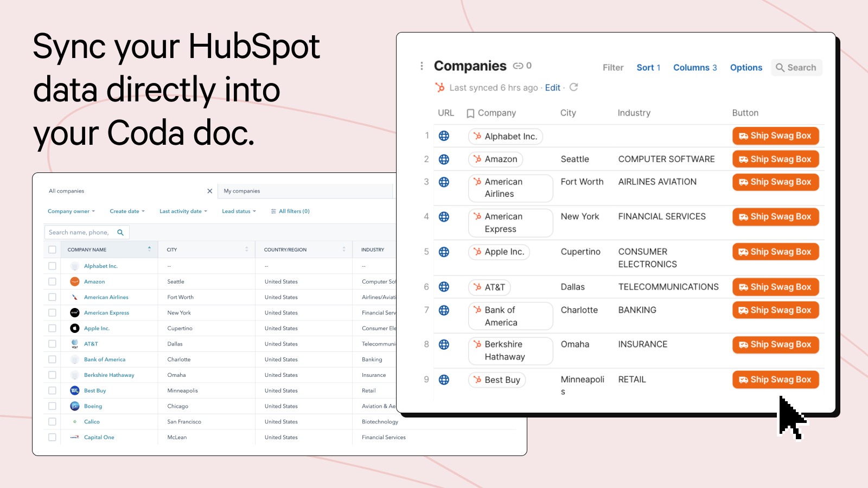Check the box for Bank of America row
Image resolution: width=868 pixels, height=488 pixels.
(52, 359)
